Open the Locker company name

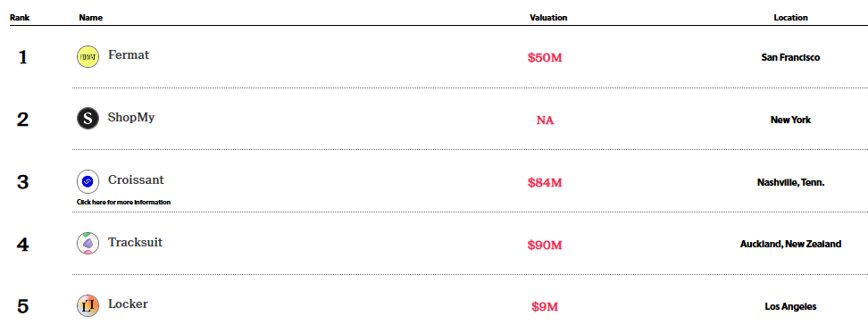point(128,304)
